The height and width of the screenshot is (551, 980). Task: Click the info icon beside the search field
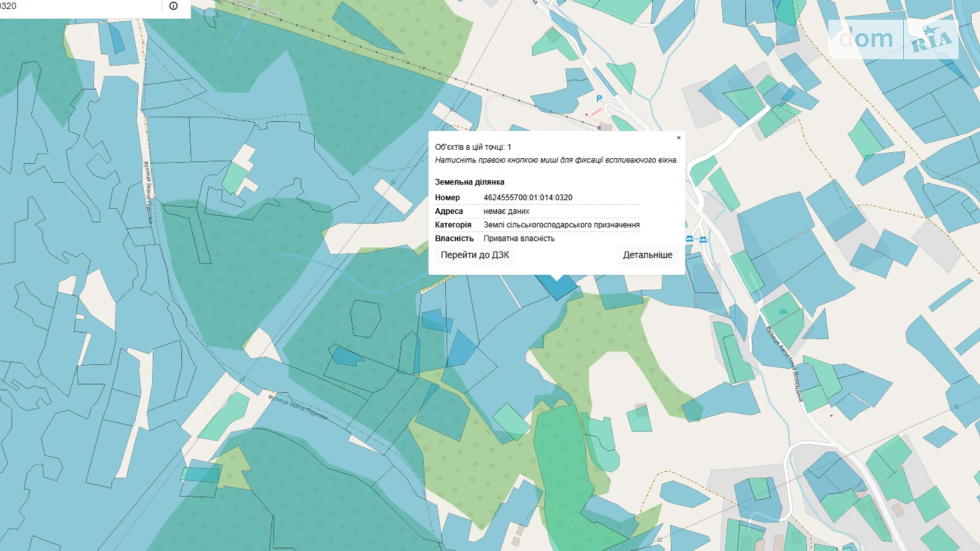[x=173, y=6]
